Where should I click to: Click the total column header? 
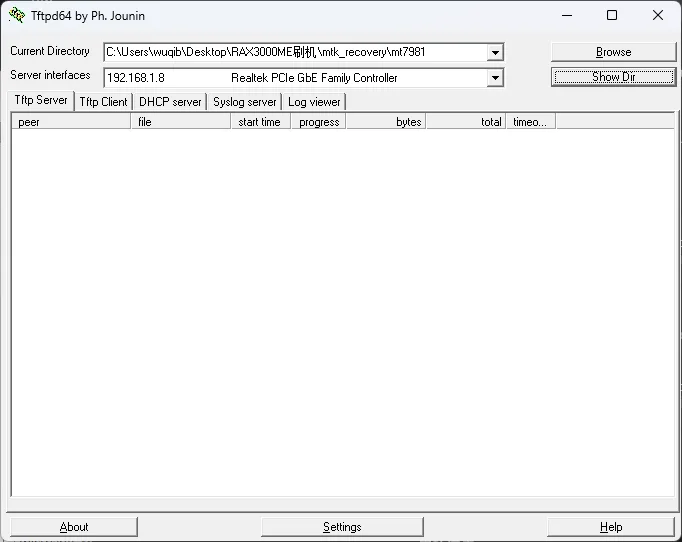466,122
